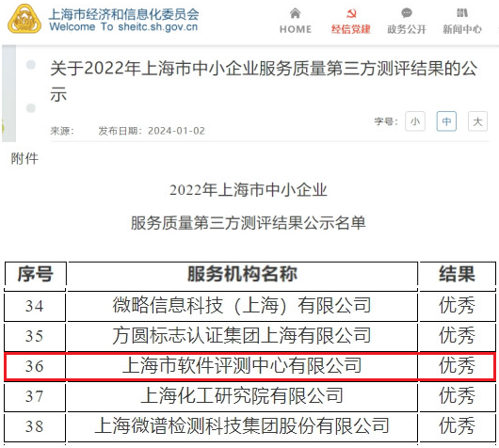Click the Shanghai commission emblem logo

[24, 19]
